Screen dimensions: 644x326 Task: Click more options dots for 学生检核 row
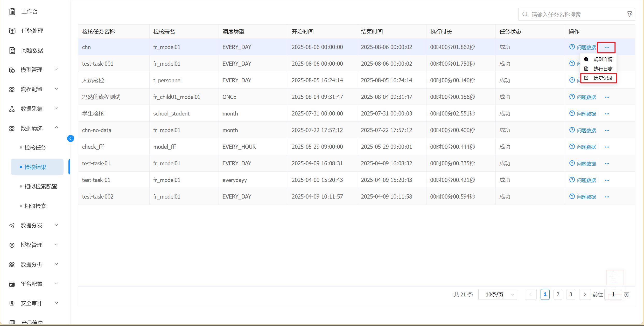607,114
